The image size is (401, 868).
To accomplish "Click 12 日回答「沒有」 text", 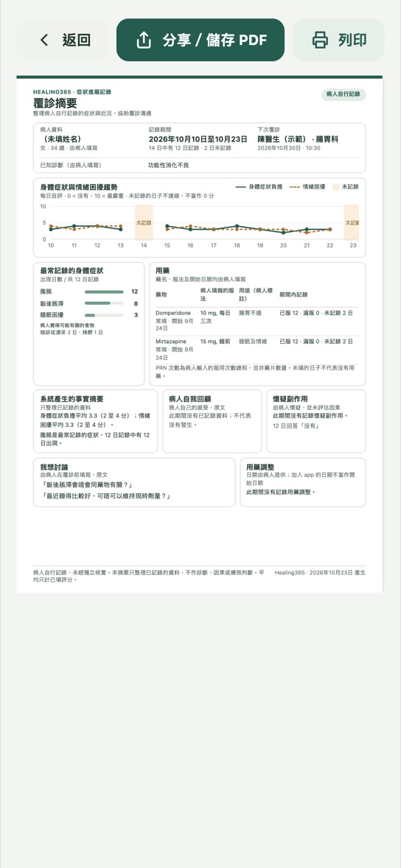I will (x=296, y=426).
